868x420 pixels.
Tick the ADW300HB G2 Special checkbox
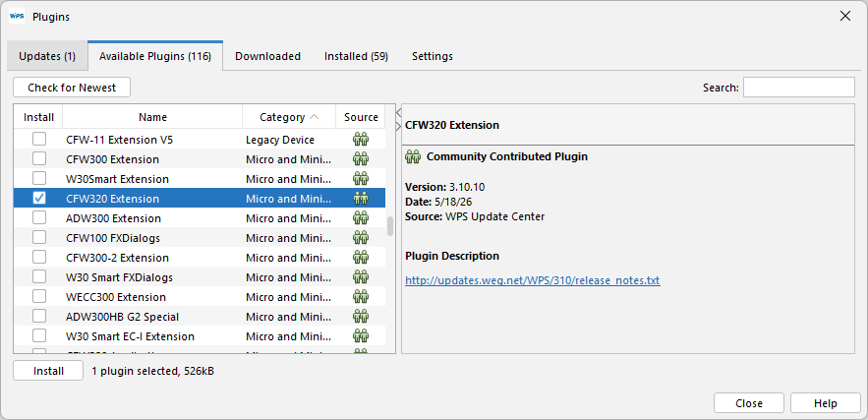(x=39, y=317)
